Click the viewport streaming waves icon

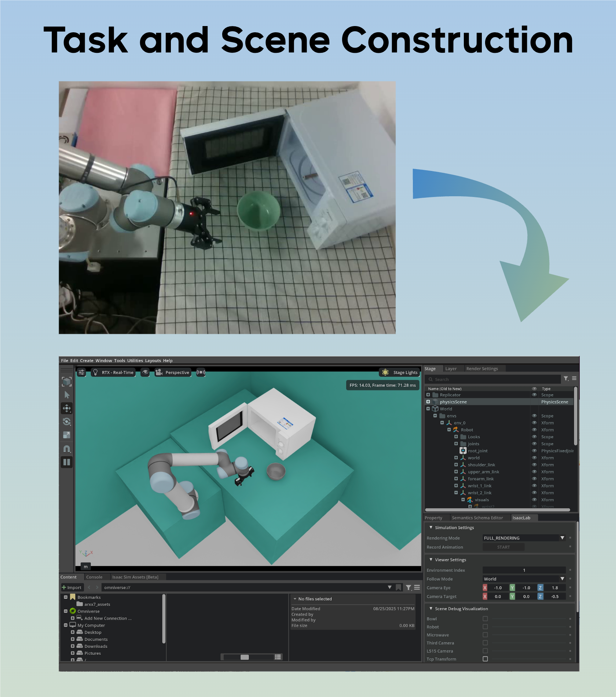(201, 372)
